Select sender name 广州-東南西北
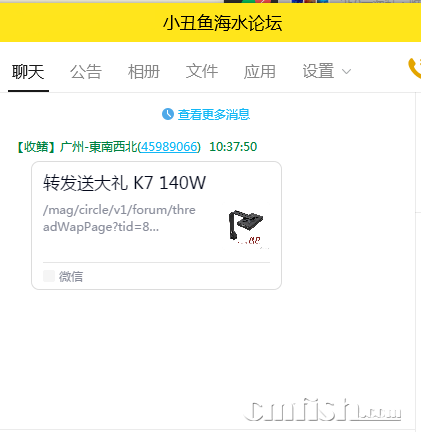This screenshot has height=432, width=421. click(x=98, y=147)
